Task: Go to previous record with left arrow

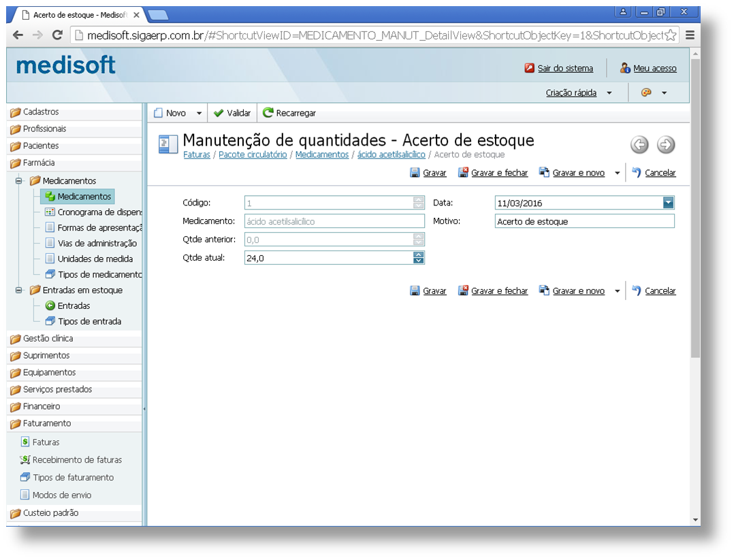Action: click(639, 144)
